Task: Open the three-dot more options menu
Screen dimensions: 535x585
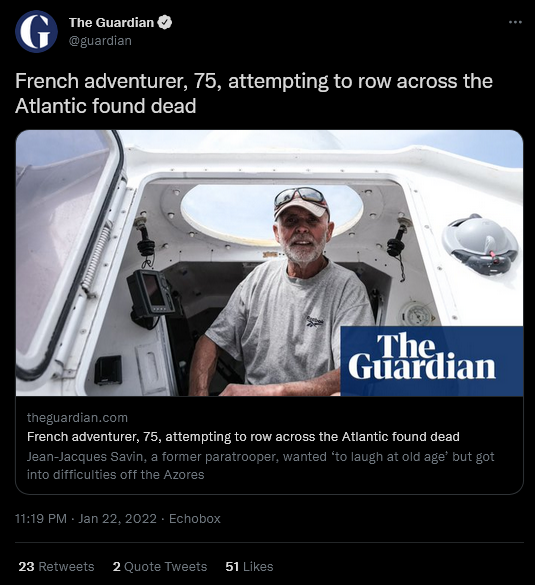Action: (515, 22)
